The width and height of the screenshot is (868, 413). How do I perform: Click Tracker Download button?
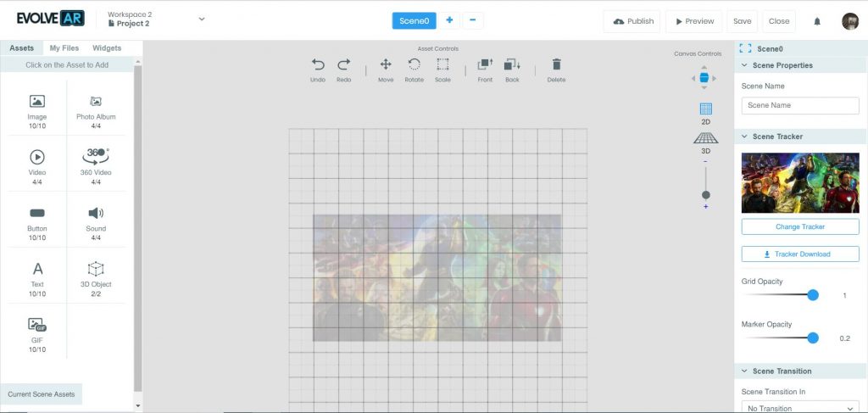point(800,254)
